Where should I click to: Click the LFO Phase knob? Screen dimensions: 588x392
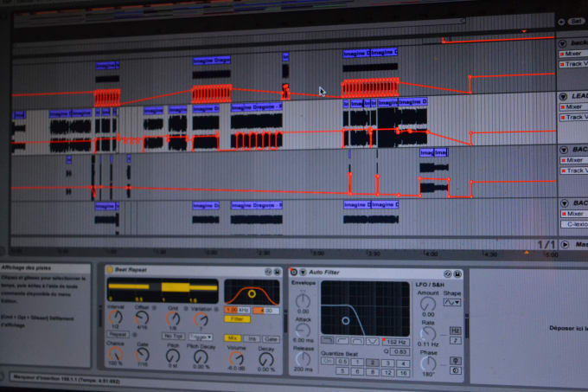[x=428, y=363]
